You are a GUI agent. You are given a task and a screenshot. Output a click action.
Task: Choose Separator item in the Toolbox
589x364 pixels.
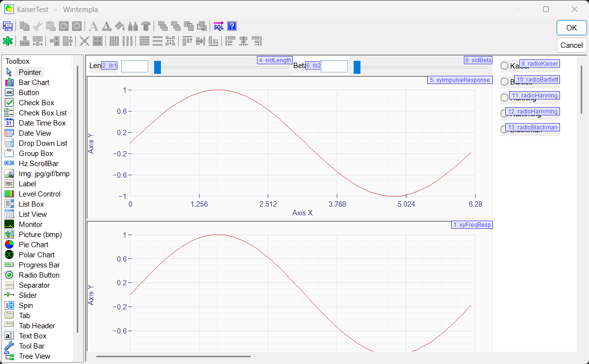pyautogui.click(x=34, y=285)
